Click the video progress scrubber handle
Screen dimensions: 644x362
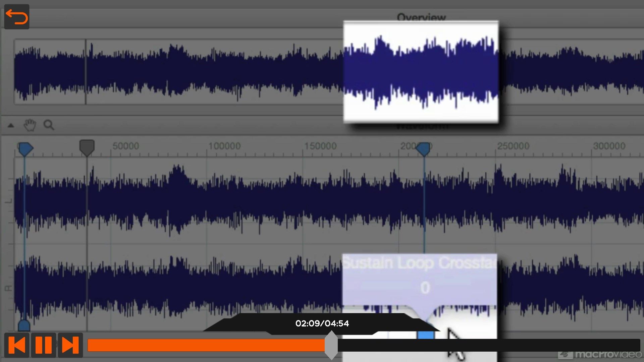point(331,345)
